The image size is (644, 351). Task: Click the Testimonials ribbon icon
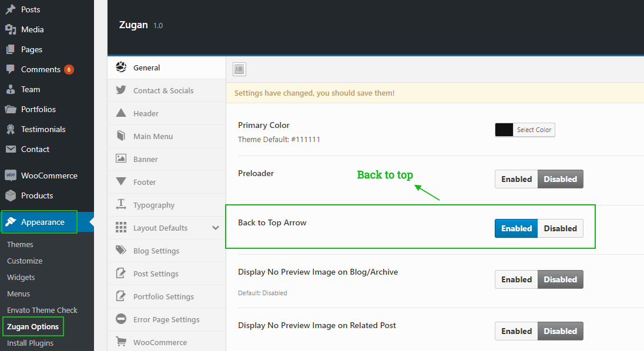pos(11,129)
